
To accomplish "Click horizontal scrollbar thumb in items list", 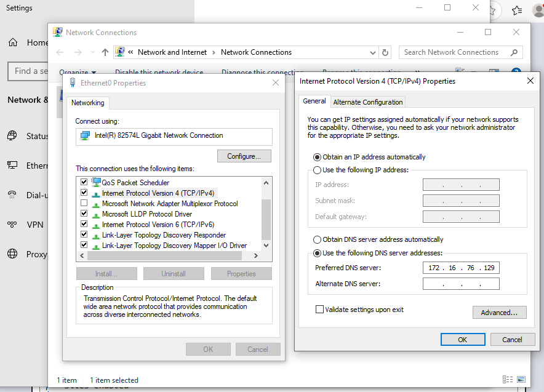I will click(x=164, y=255).
